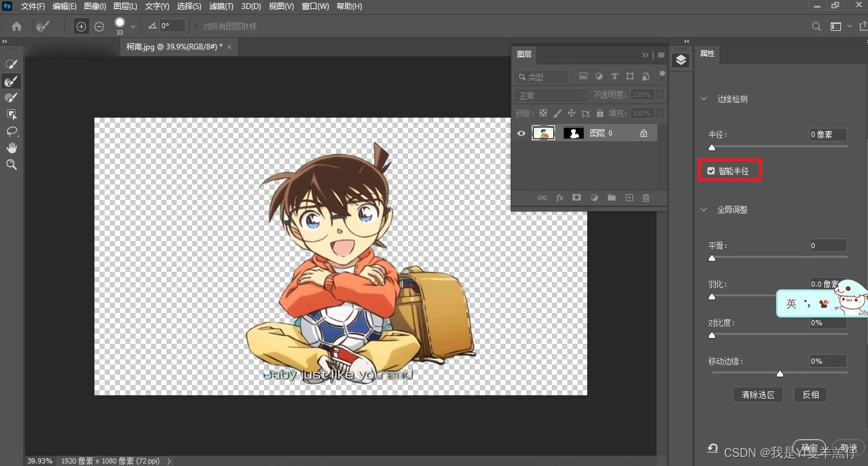This screenshot has height=466, width=868.
Task: Toggle 对所有图层取样 checkbox
Action: (x=196, y=26)
